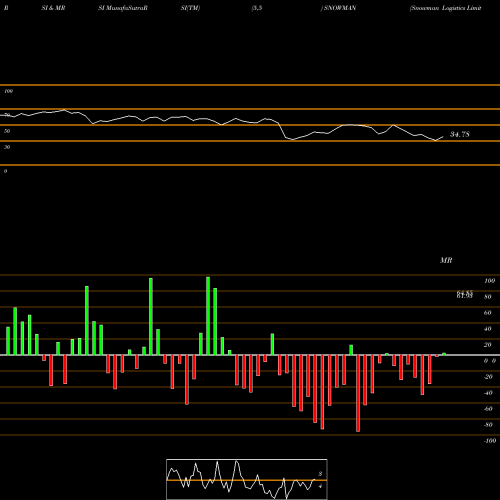Select the "SI & MR" header text
500x500 pixels.
click(53, 8)
